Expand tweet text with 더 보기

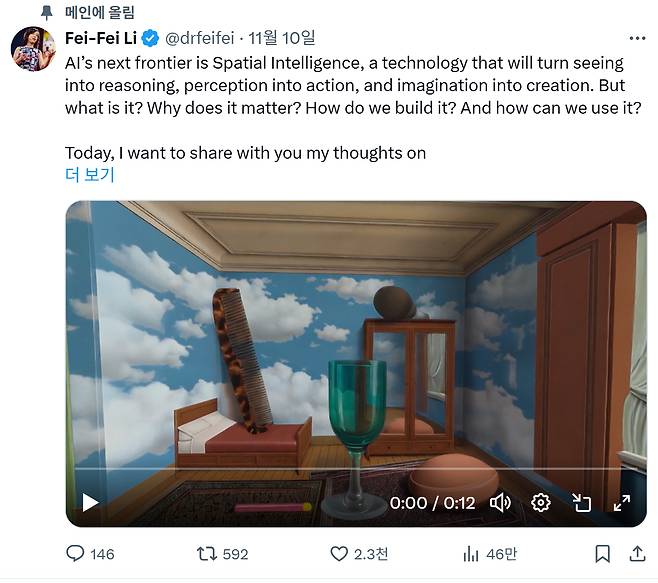[x=90, y=175]
